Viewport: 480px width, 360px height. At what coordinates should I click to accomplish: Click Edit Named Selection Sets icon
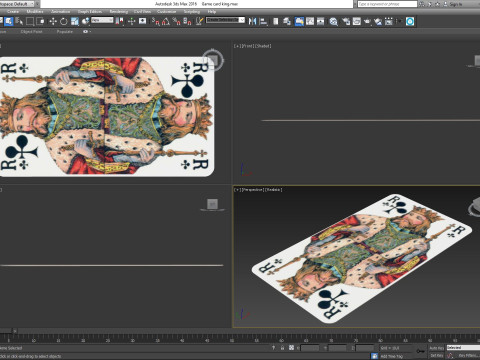click(199, 21)
